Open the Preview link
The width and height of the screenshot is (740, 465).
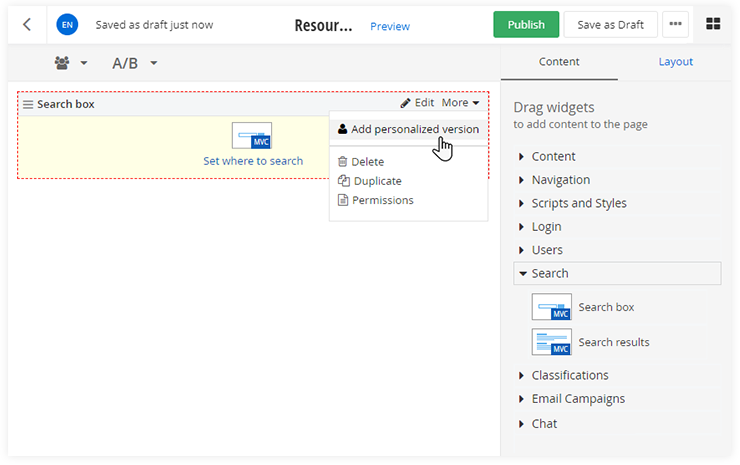click(x=390, y=26)
